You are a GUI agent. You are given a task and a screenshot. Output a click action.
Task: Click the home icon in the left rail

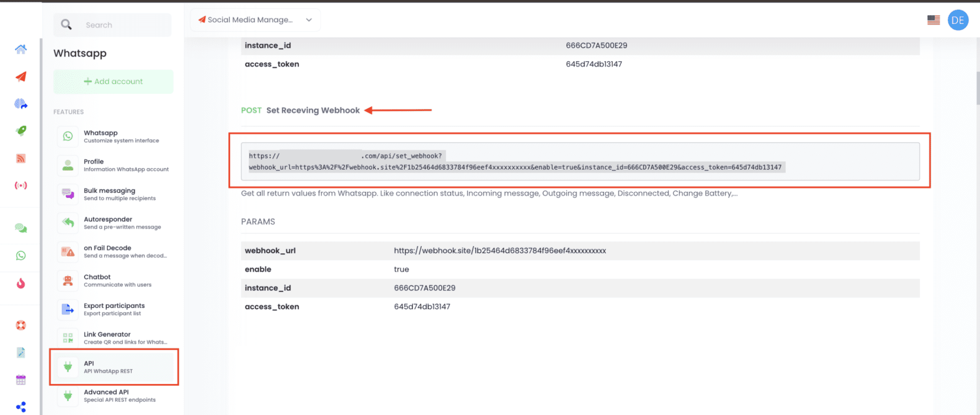tap(21, 49)
